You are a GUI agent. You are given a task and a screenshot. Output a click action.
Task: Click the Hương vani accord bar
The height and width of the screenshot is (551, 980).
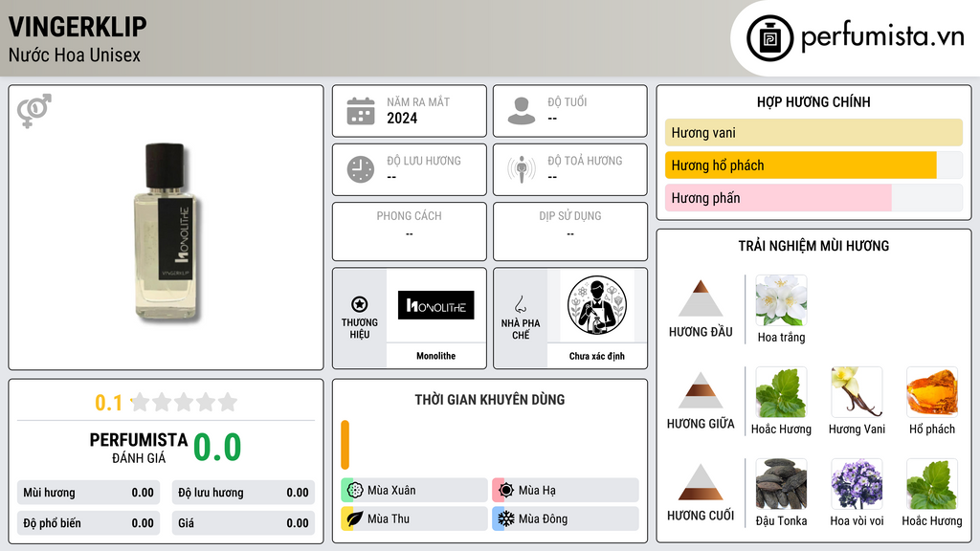point(813,132)
